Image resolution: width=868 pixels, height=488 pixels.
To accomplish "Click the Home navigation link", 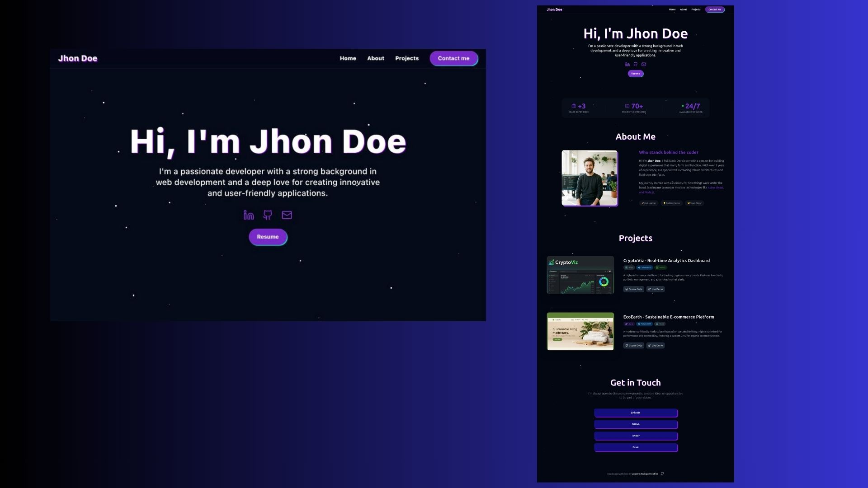I will (x=348, y=58).
